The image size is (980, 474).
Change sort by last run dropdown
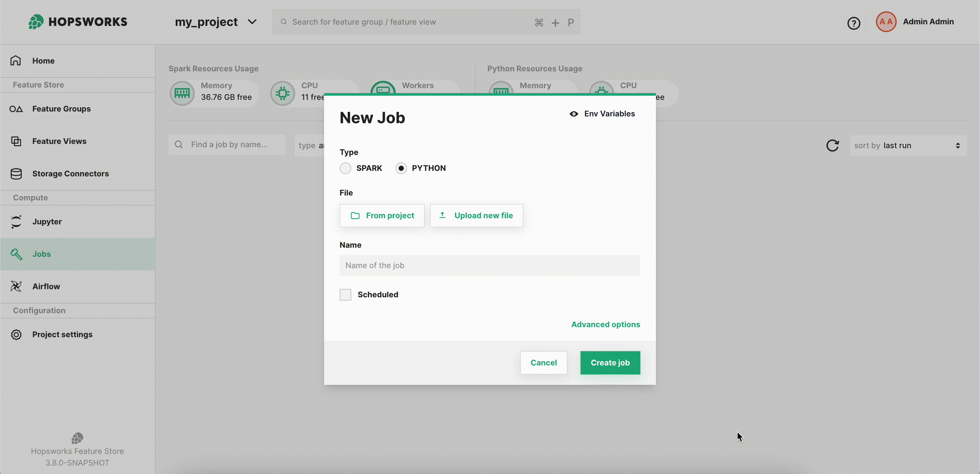pyautogui.click(x=909, y=145)
